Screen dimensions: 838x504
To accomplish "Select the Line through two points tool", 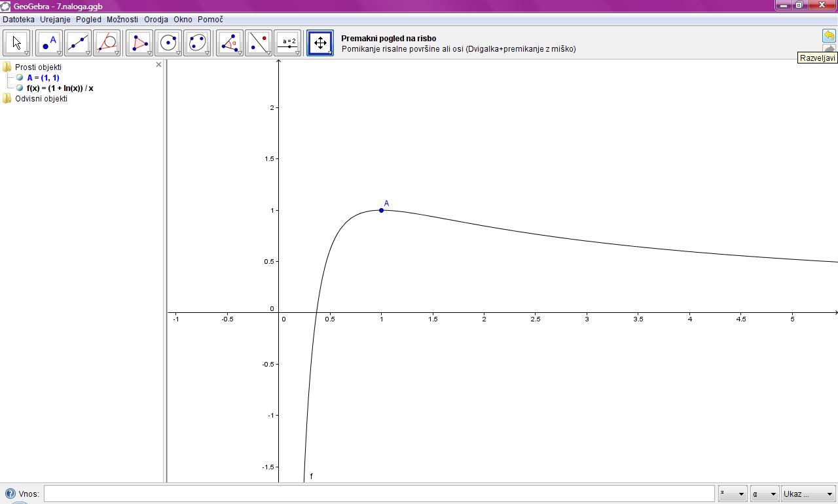I will 77,43.
